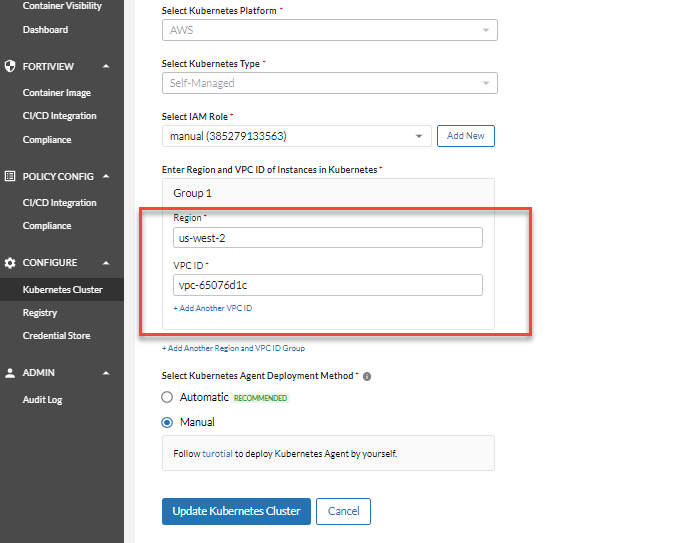The height and width of the screenshot is (543, 691).
Task: Select the Automatic deployment radio button
Action: 168,397
